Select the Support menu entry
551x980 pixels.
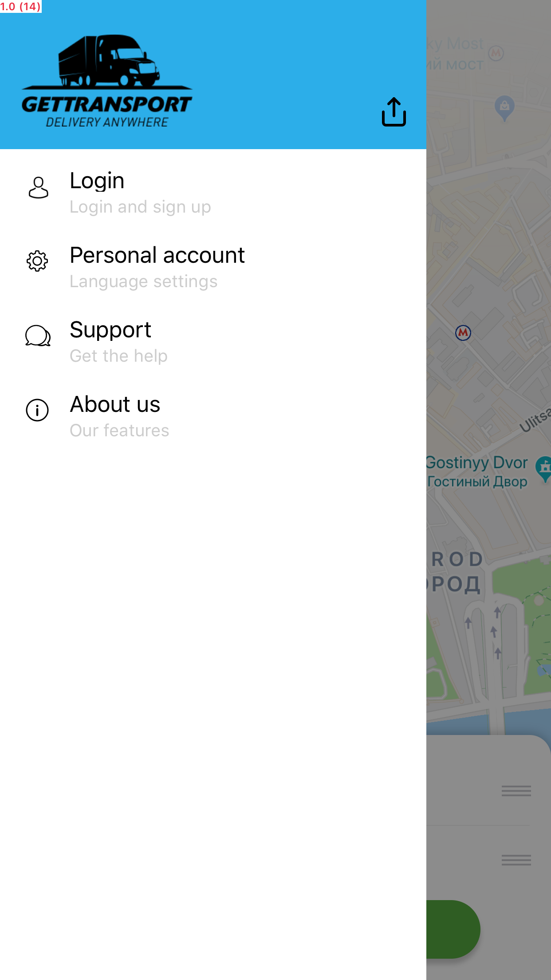110,330
